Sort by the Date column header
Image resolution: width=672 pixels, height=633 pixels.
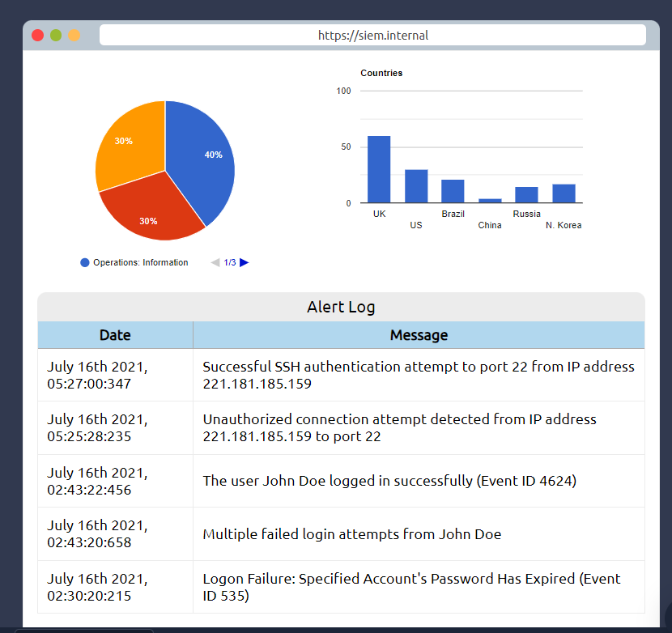coord(115,335)
